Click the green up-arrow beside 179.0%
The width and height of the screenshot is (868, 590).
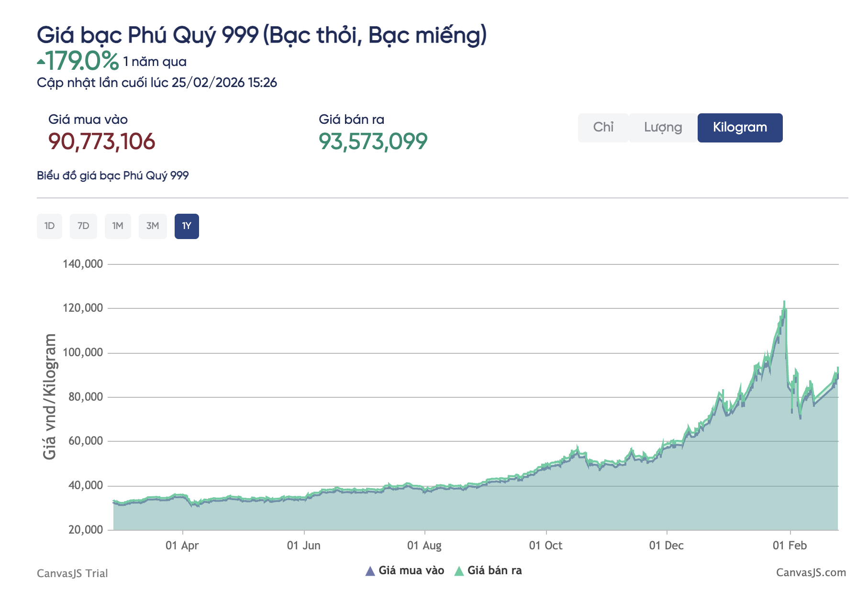(41, 62)
